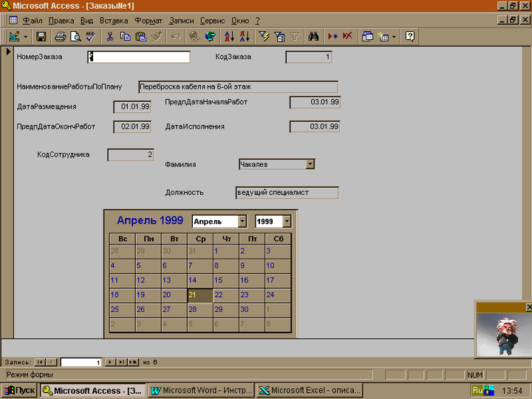
Task: Sort records ascending with the A-Z icon
Action: pyautogui.click(x=228, y=36)
